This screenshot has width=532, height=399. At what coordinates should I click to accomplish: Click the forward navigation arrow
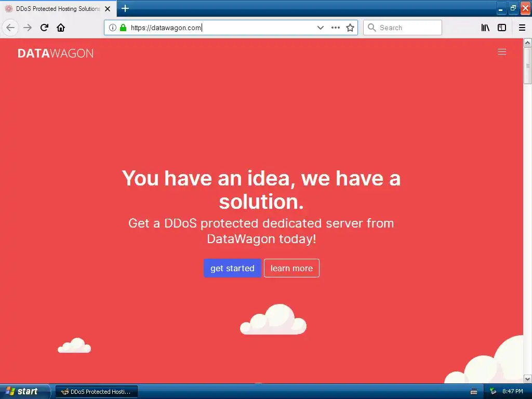pos(28,28)
